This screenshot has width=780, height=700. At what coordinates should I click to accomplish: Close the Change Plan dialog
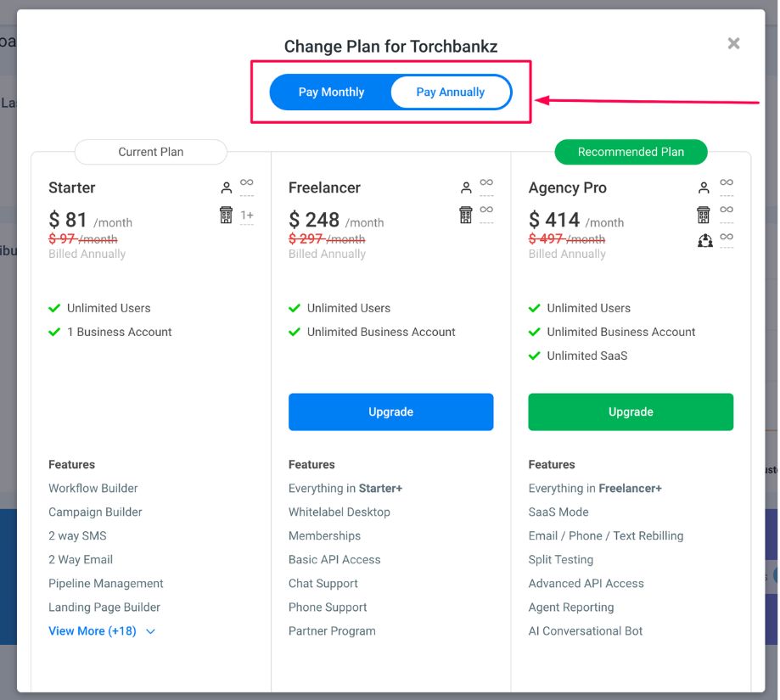point(733,43)
